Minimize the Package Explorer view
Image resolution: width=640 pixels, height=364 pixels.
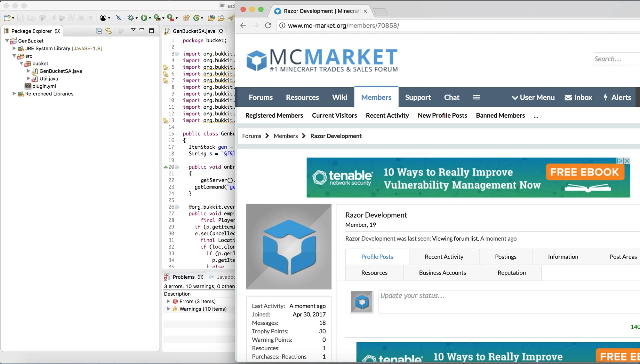(142, 30)
